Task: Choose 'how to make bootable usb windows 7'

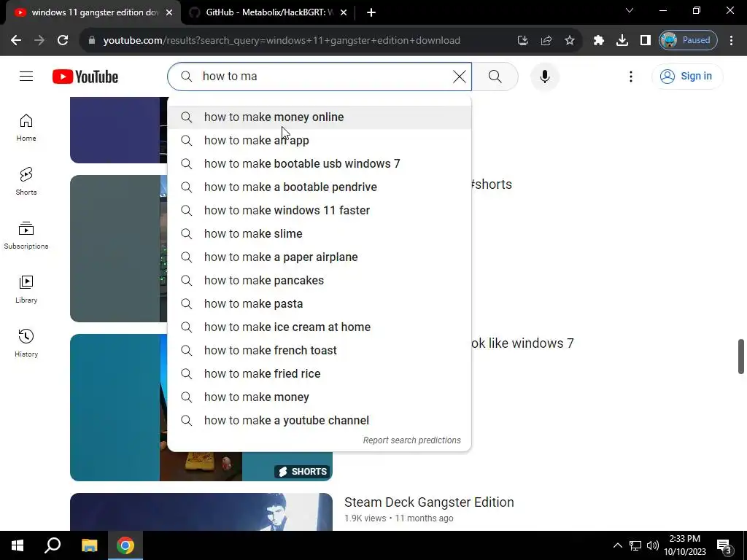Action: [x=320, y=164]
